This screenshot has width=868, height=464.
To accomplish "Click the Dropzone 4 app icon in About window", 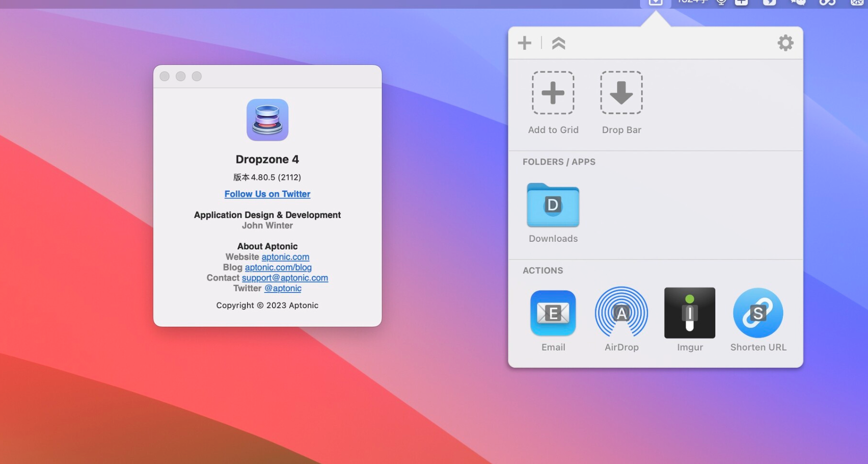I will (267, 120).
